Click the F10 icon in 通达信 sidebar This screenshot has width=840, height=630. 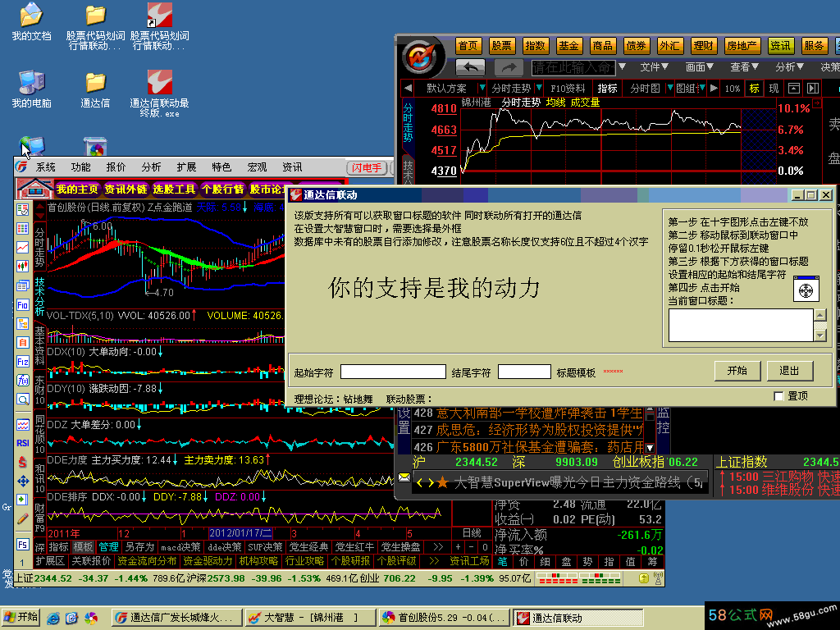tap(22, 305)
